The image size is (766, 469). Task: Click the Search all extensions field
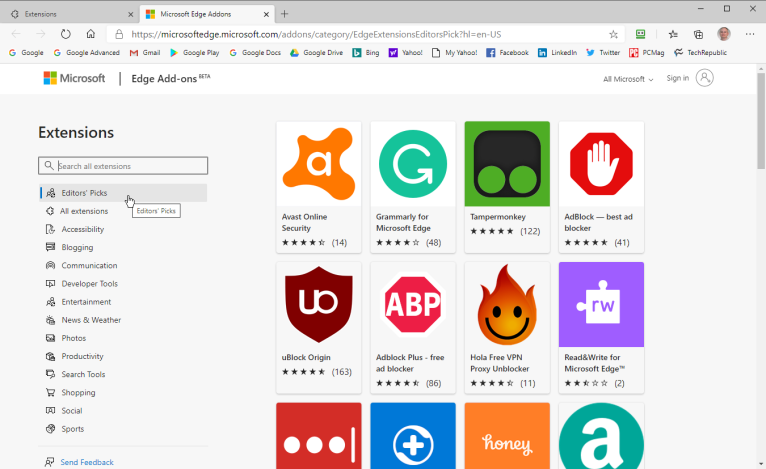pos(123,166)
